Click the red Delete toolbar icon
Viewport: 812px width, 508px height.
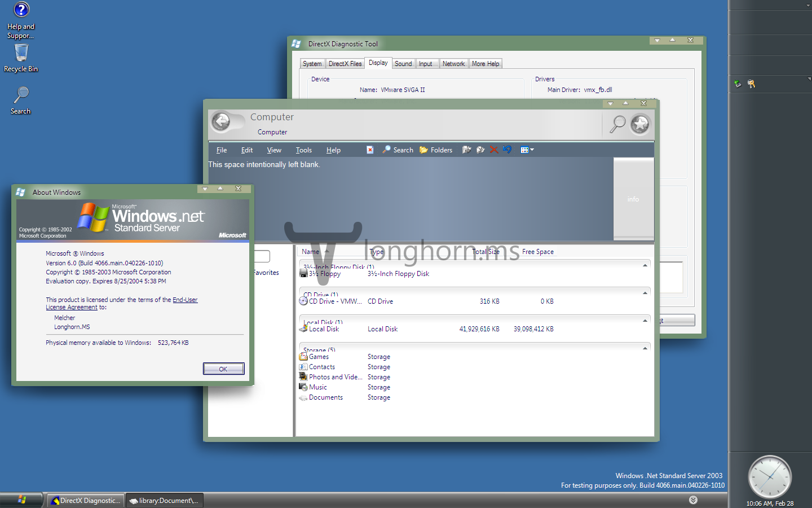tap(494, 150)
